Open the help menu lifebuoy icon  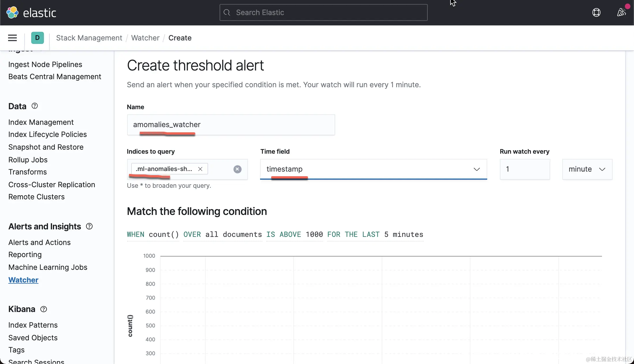tap(596, 12)
